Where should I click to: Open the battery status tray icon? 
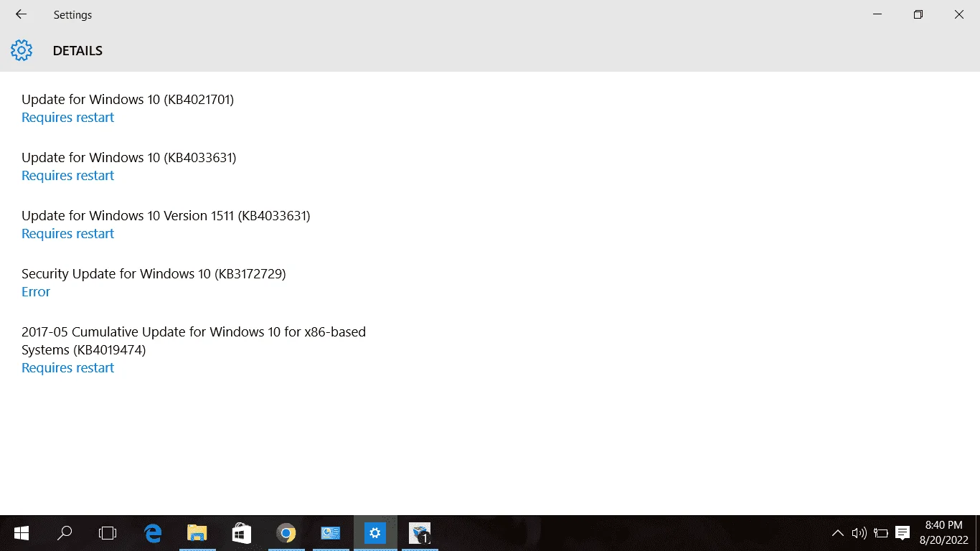[880, 533]
